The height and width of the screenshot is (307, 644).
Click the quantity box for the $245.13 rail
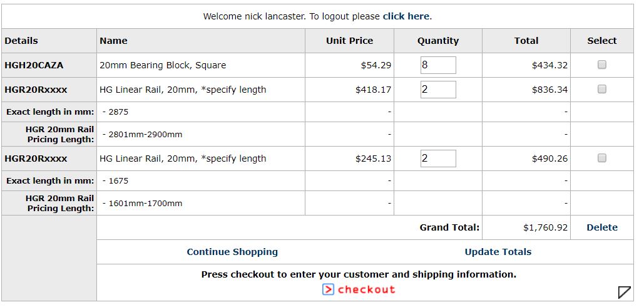point(438,159)
